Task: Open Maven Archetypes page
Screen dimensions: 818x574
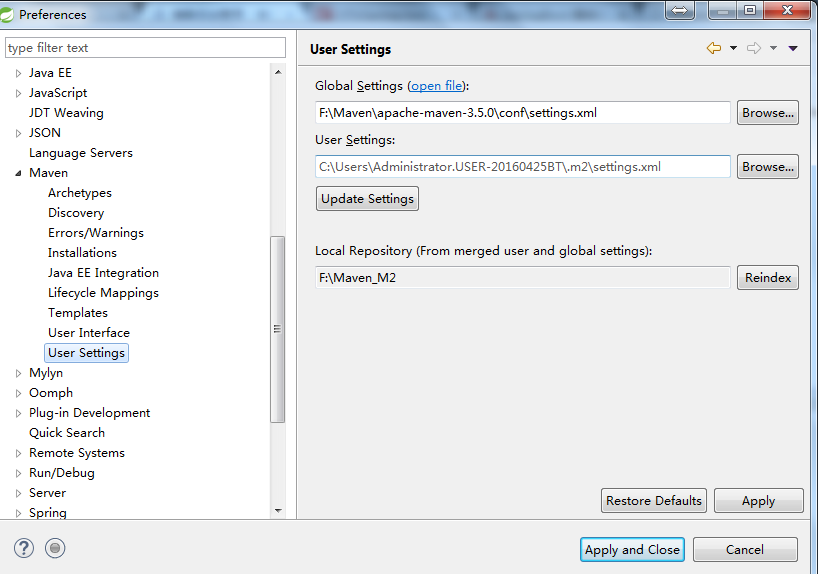Action: (80, 193)
